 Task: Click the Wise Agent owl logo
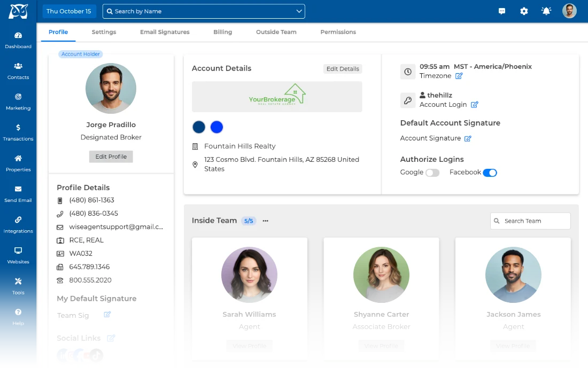click(x=18, y=11)
